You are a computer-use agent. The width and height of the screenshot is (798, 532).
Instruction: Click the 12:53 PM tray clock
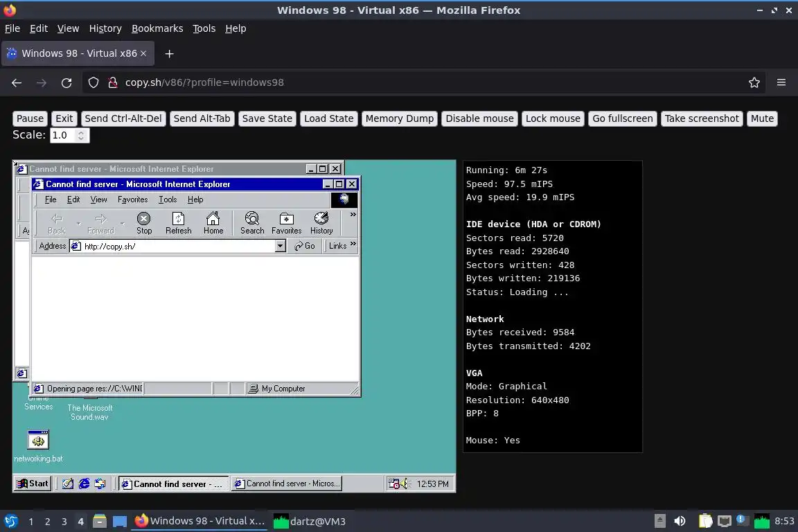(x=432, y=484)
